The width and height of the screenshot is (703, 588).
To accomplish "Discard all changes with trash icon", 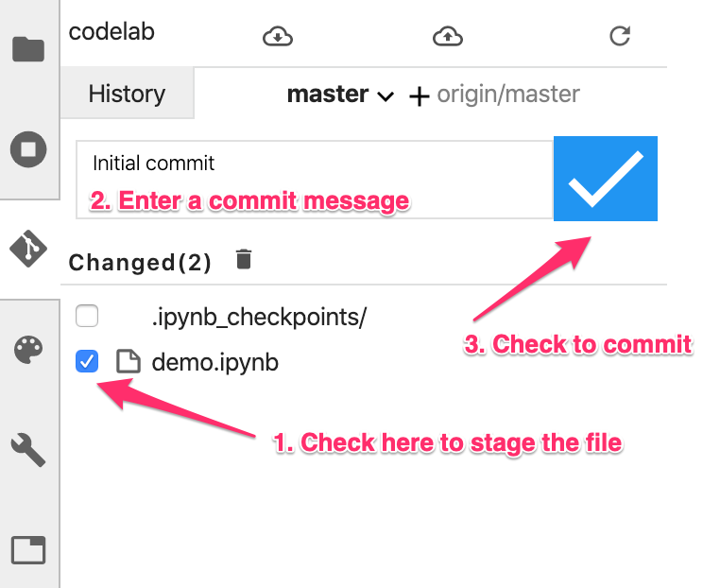I will coord(244,259).
